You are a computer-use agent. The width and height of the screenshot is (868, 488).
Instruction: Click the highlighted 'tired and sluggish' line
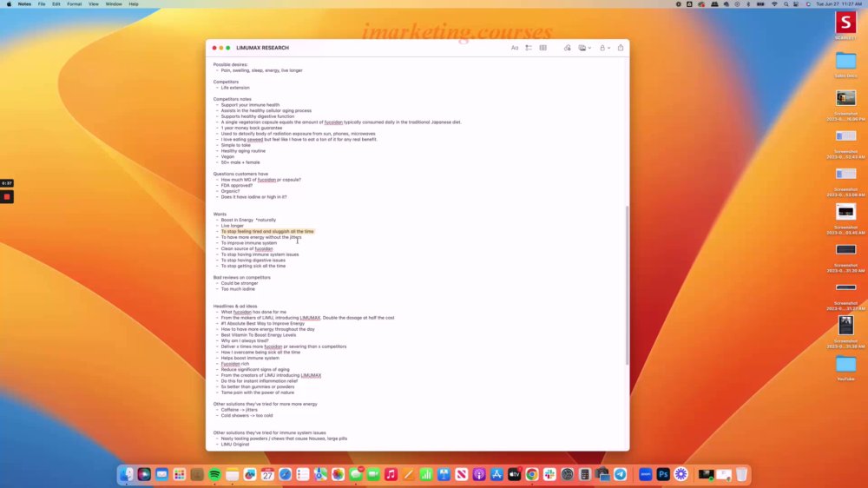[x=267, y=232]
